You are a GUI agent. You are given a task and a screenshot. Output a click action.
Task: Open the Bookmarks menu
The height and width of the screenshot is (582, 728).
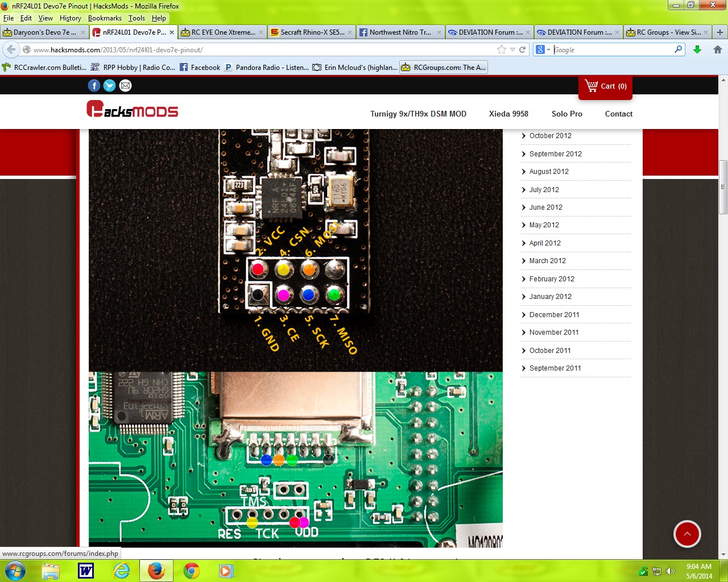tap(105, 18)
